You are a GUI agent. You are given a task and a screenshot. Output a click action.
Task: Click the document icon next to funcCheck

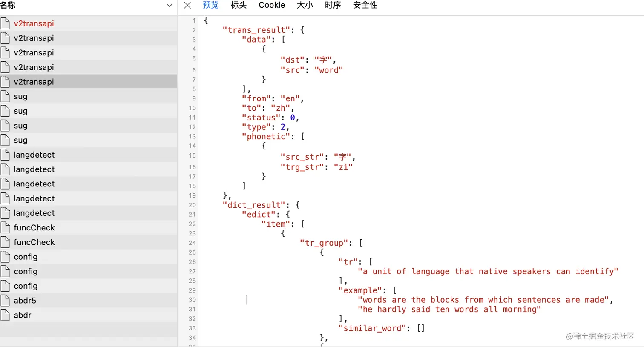click(x=6, y=227)
